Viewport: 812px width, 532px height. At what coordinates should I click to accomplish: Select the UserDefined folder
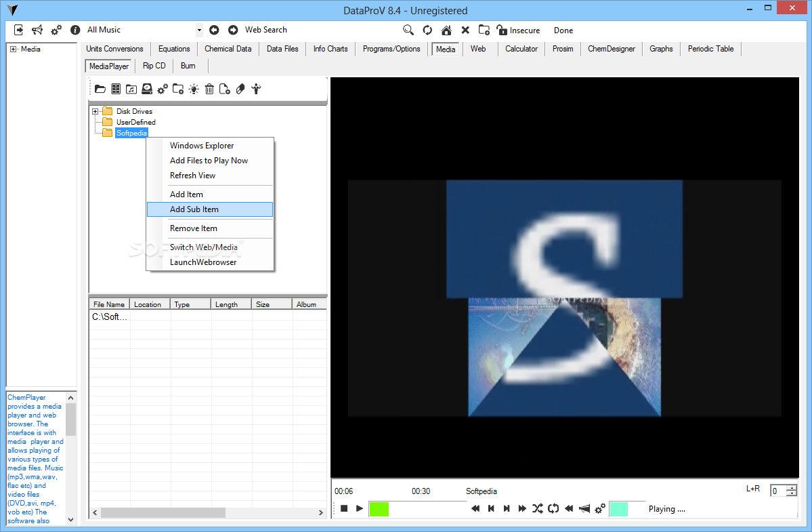click(135, 122)
